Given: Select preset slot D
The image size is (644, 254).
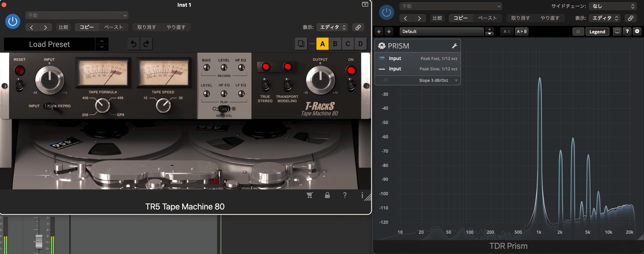Looking at the screenshot, I should coord(360,44).
